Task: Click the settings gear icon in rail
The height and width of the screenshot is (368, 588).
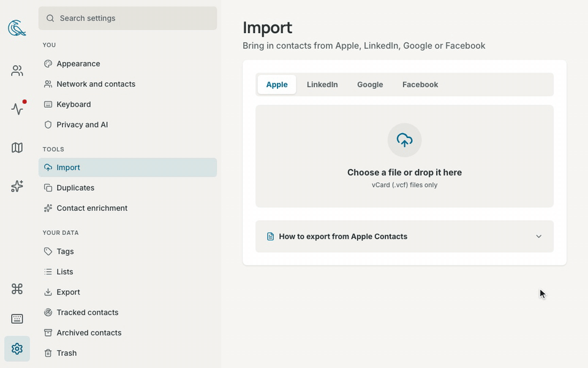Action: pos(17,349)
